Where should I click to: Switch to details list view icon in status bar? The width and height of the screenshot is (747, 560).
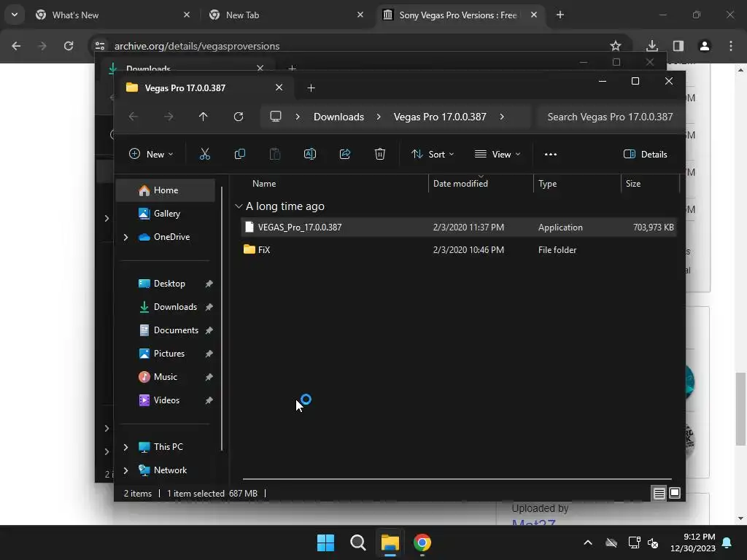[659, 494]
